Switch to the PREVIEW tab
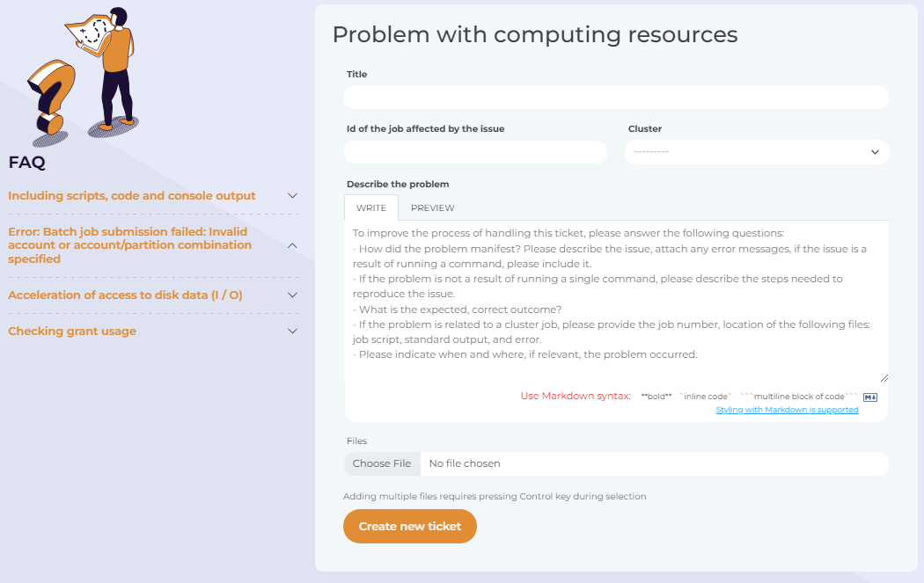Image resolution: width=924 pixels, height=583 pixels. click(433, 208)
